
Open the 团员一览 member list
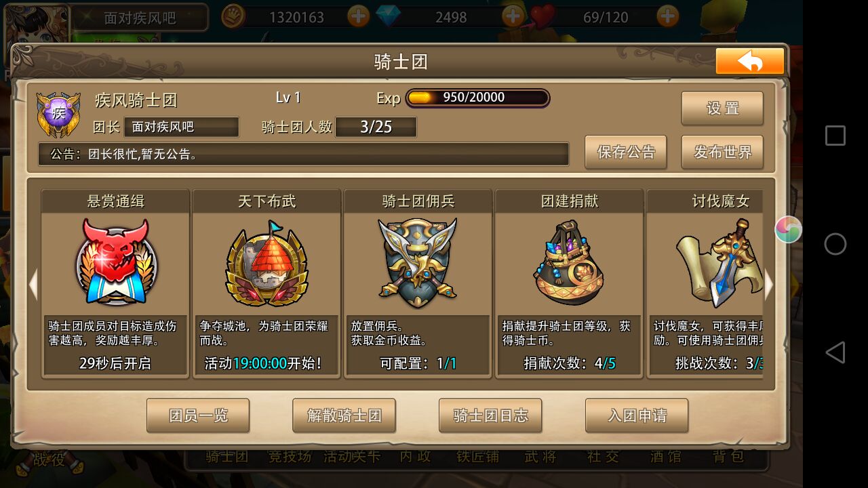pyautogui.click(x=198, y=415)
